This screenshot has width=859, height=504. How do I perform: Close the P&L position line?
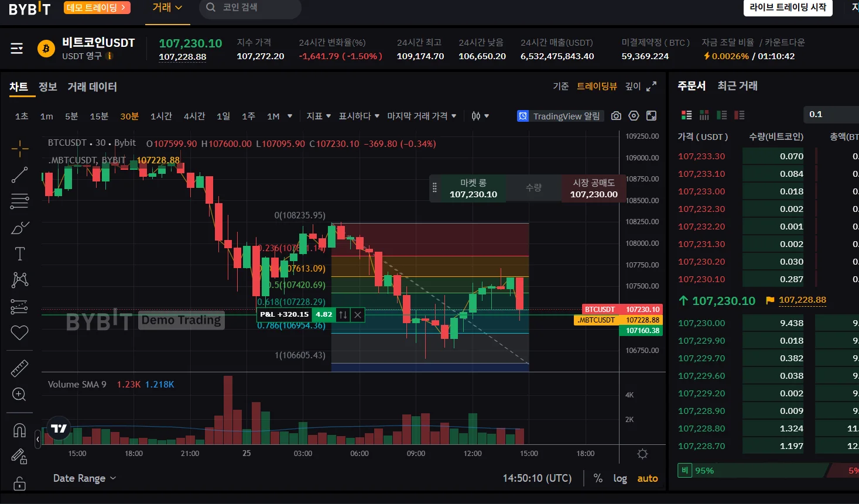click(x=358, y=315)
